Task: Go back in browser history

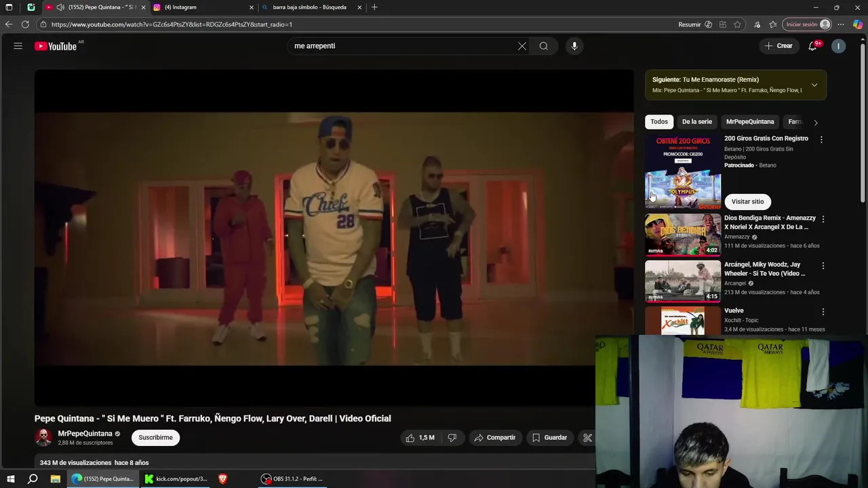Action: pyautogui.click(x=9, y=24)
